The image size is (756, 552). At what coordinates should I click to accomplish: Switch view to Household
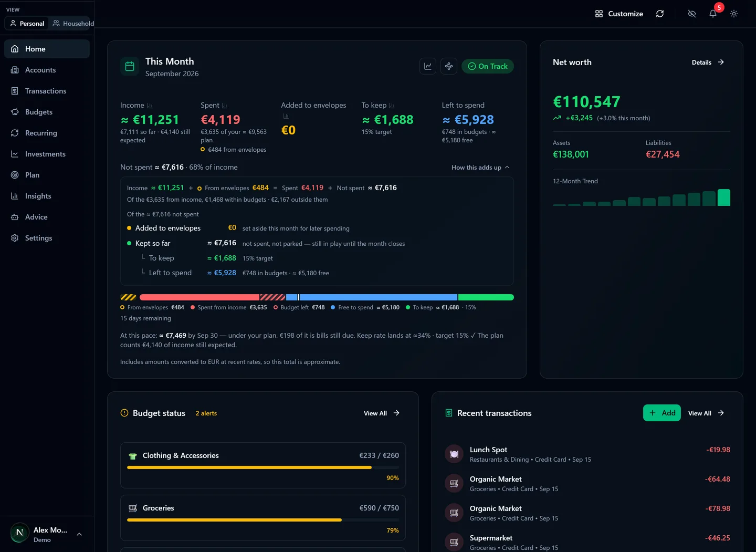click(x=73, y=24)
